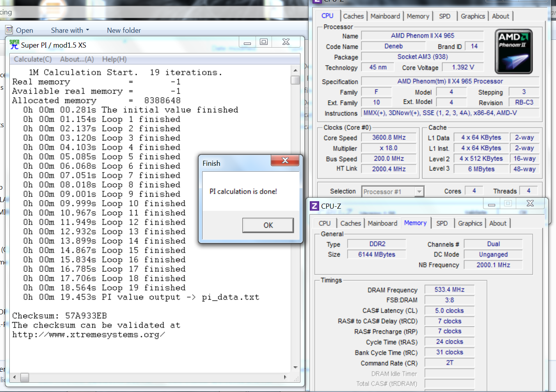The image size is (556, 392).
Task: Click the memory Type value DDR2
Action: (x=377, y=244)
